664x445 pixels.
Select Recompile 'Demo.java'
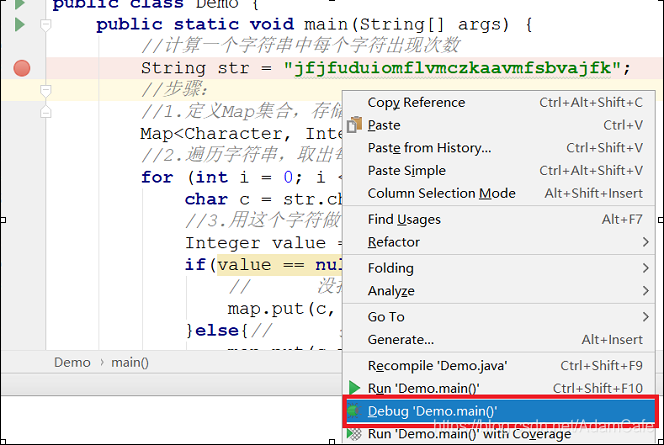[499, 366]
